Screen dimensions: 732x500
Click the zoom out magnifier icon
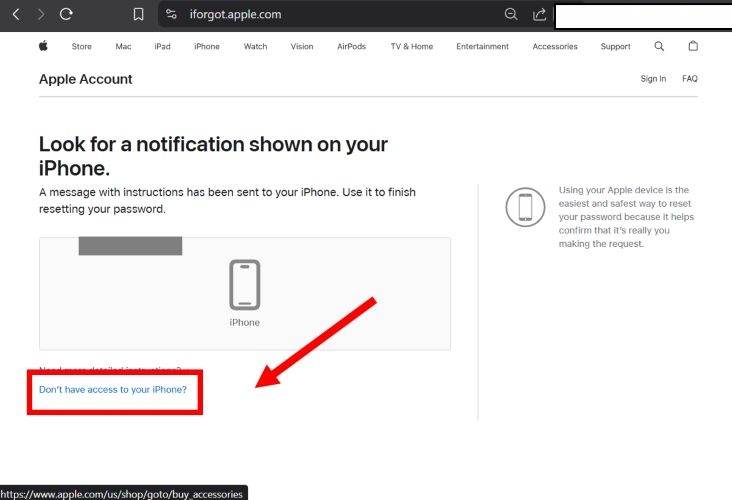511,14
